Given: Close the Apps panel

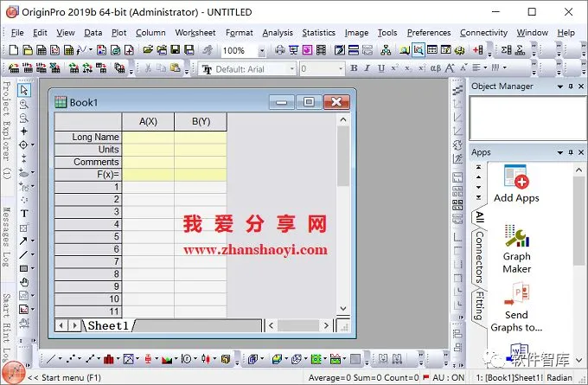Looking at the screenshot, I should (x=581, y=152).
